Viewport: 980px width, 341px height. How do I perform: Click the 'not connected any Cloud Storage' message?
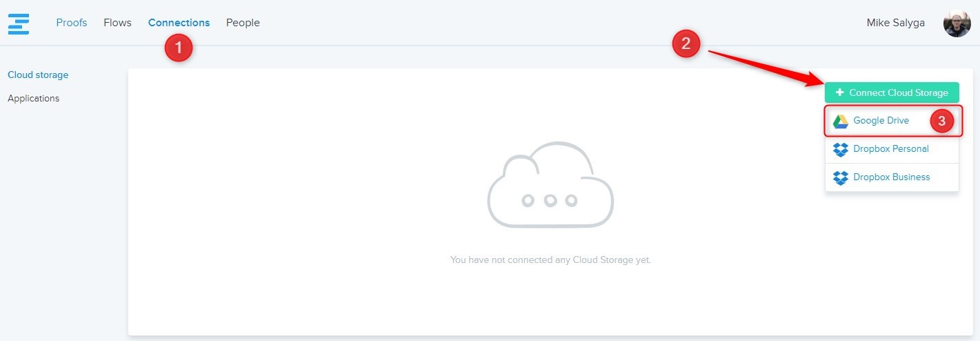550,260
